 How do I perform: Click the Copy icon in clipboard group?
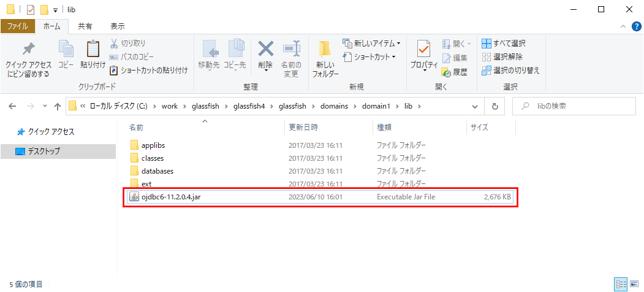(x=66, y=50)
